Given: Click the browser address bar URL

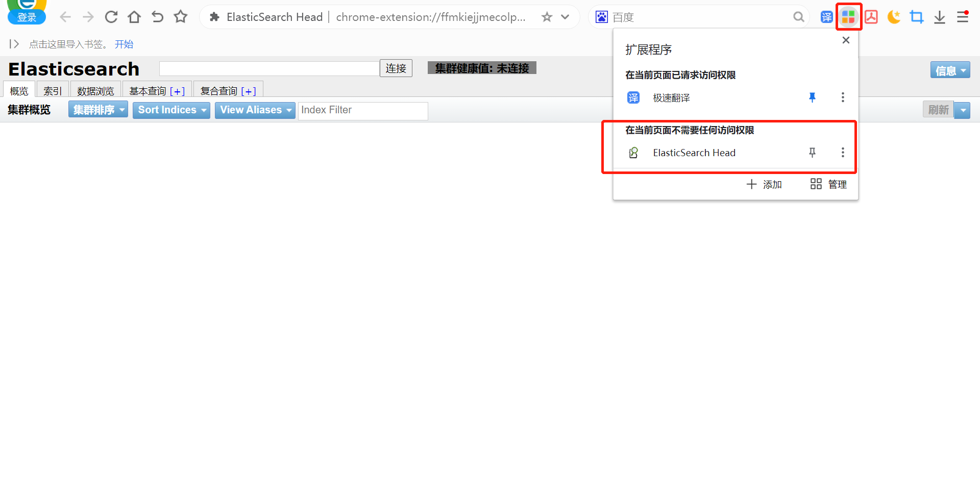Looking at the screenshot, I should pos(431,17).
